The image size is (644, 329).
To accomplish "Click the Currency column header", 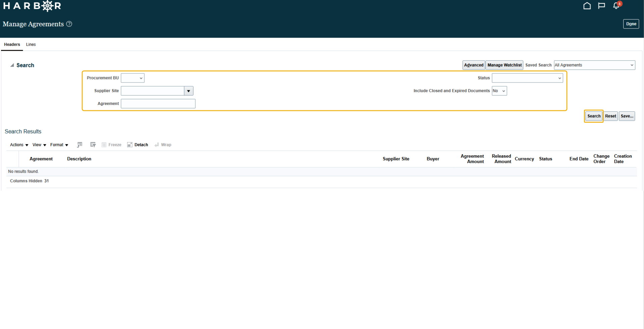I will click(524, 159).
